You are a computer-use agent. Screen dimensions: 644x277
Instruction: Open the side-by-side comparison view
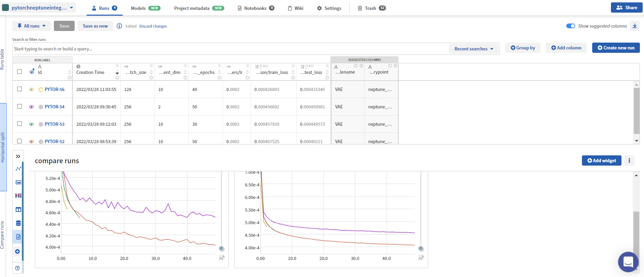click(18, 210)
